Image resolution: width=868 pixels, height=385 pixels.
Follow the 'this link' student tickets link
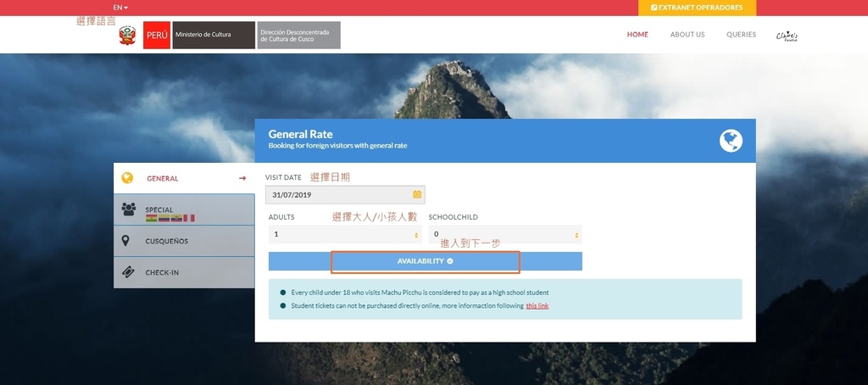tap(537, 305)
